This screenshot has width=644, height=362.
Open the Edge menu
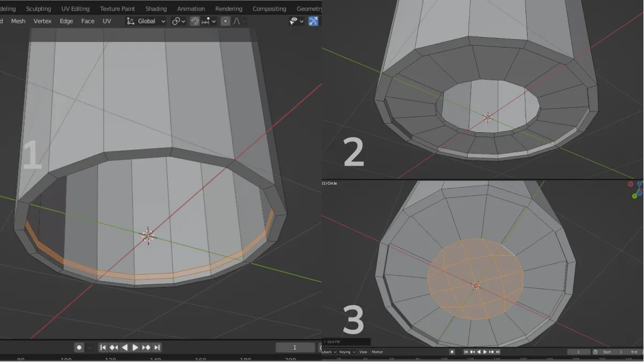[66, 21]
